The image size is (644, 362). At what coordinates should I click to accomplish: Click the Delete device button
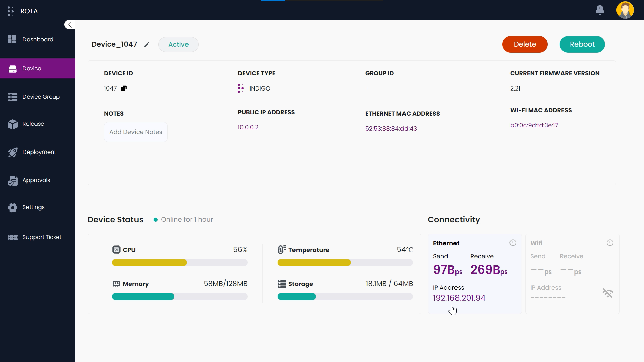click(x=525, y=44)
